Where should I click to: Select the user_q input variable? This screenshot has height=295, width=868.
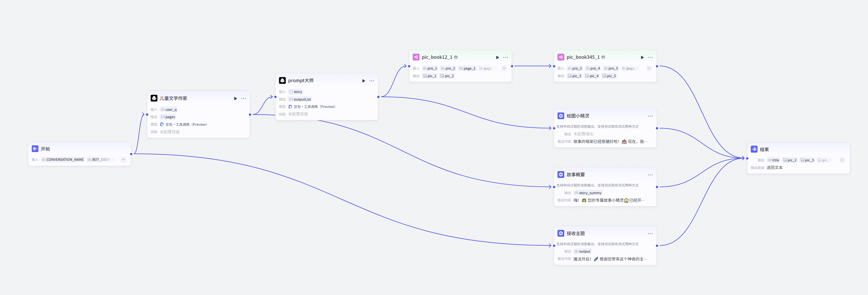(x=168, y=110)
